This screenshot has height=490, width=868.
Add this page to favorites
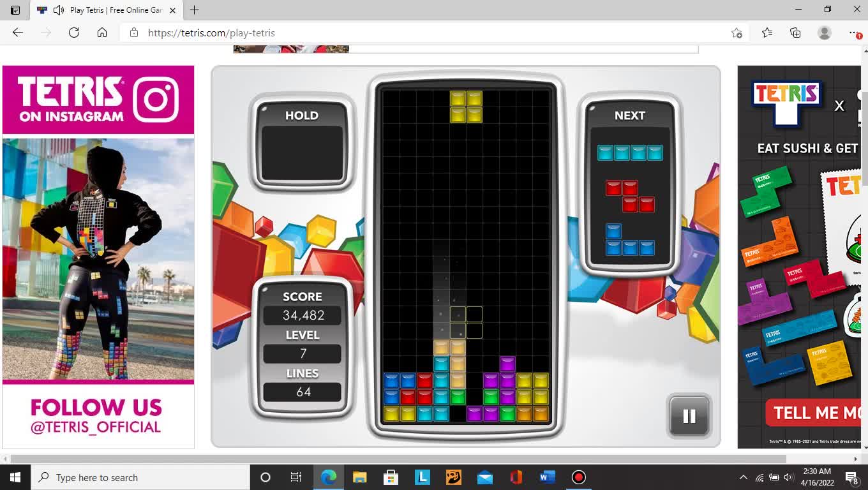[737, 33]
